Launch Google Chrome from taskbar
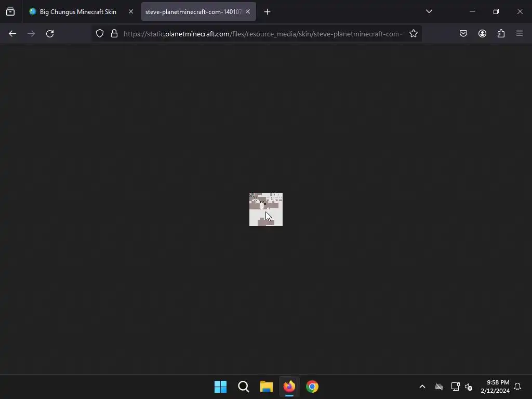This screenshot has width=532, height=399. [312, 387]
